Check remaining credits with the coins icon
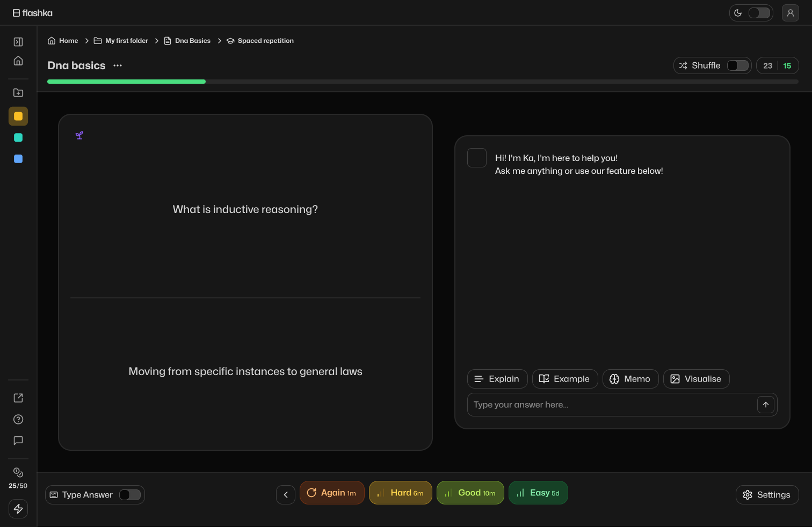Viewport: 812px width, 527px height. click(18, 472)
